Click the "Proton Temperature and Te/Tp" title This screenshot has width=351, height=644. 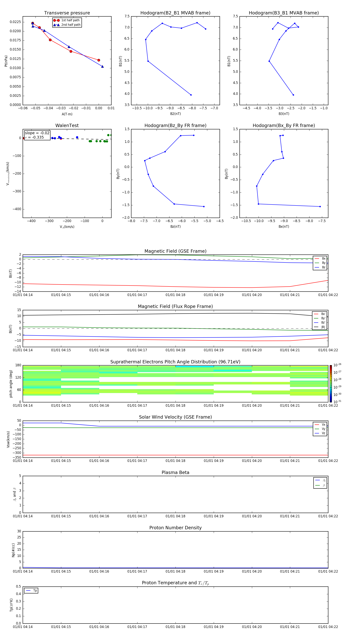[175, 583]
